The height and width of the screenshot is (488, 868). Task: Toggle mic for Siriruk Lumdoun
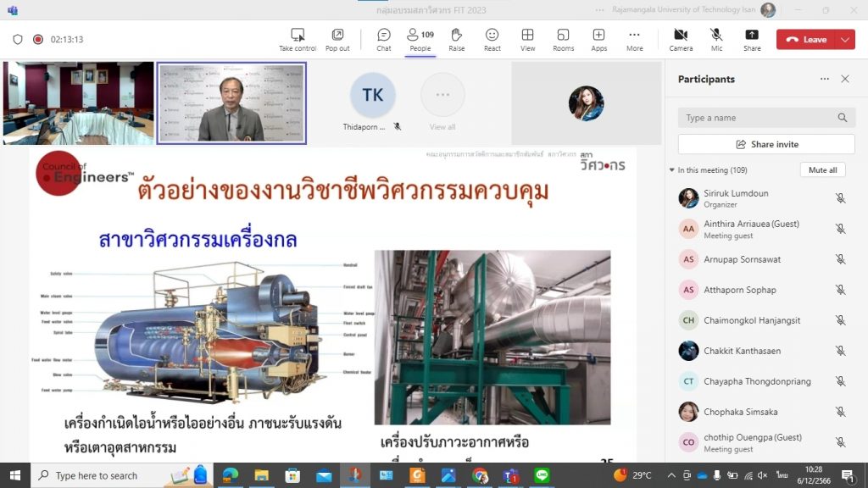pos(840,198)
